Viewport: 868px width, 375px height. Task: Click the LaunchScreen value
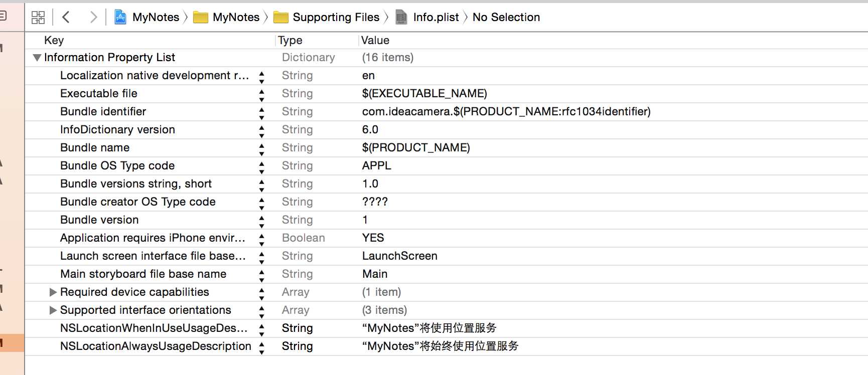point(400,256)
